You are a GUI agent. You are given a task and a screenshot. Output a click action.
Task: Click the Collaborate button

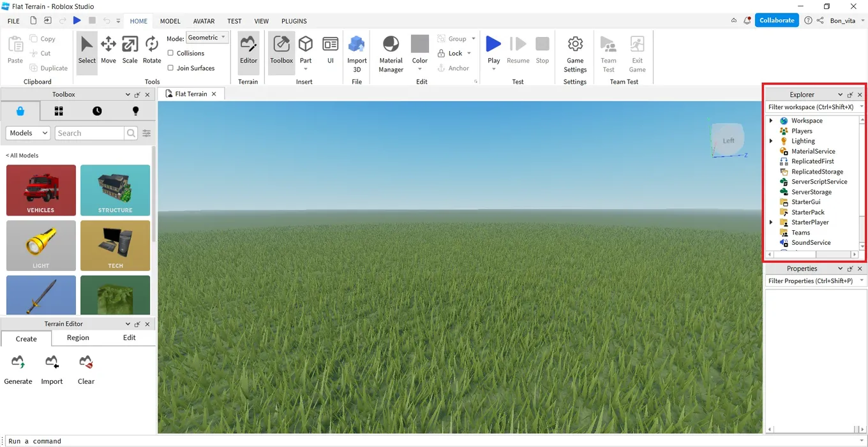coord(777,20)
